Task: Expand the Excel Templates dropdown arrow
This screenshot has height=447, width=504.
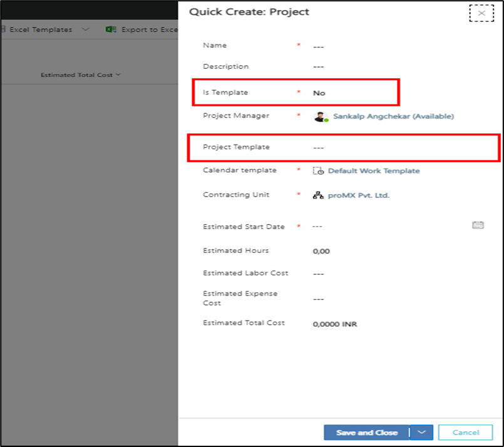Action: pos(86,29)
